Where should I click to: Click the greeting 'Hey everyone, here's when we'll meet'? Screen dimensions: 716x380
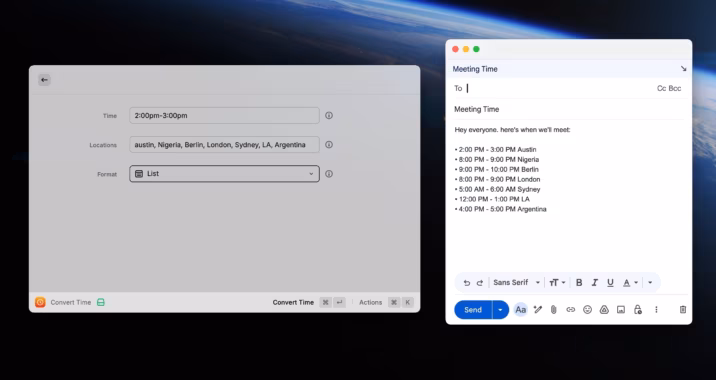(512, 130)
